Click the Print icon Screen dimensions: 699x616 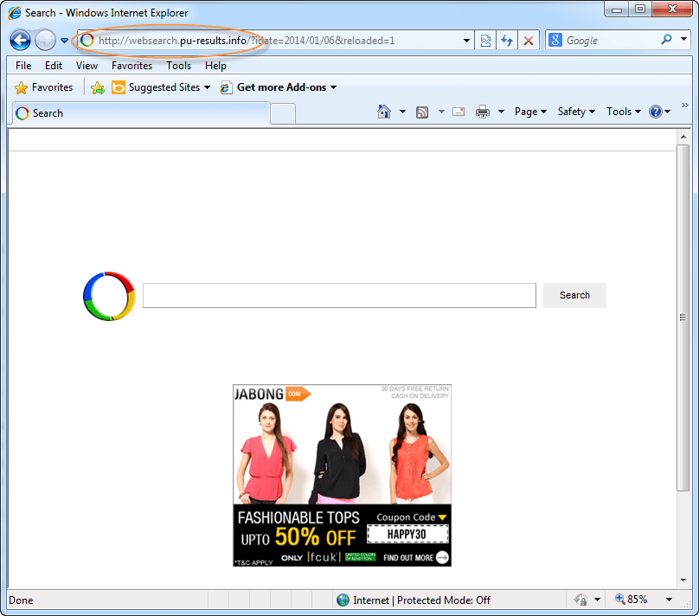483,112
